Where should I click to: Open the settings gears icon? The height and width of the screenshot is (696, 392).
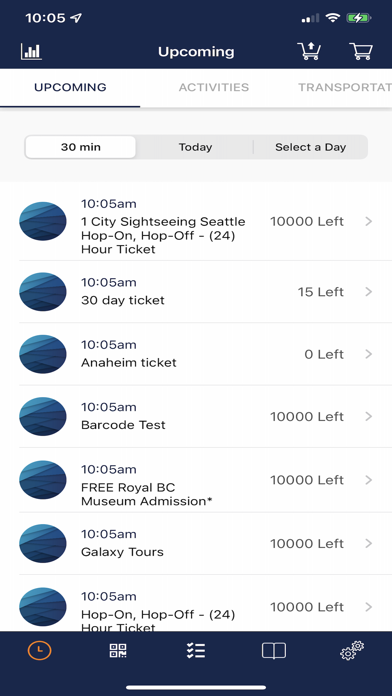[352, 651]
